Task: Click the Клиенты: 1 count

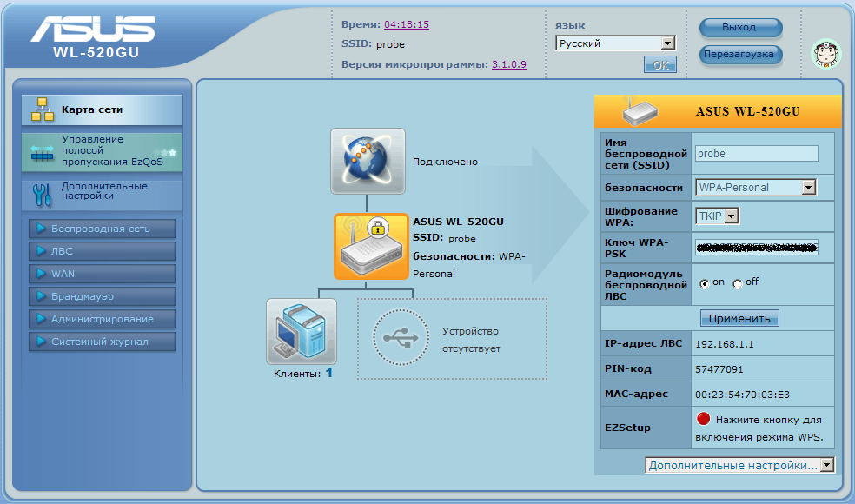Action: tap(303, 374)
